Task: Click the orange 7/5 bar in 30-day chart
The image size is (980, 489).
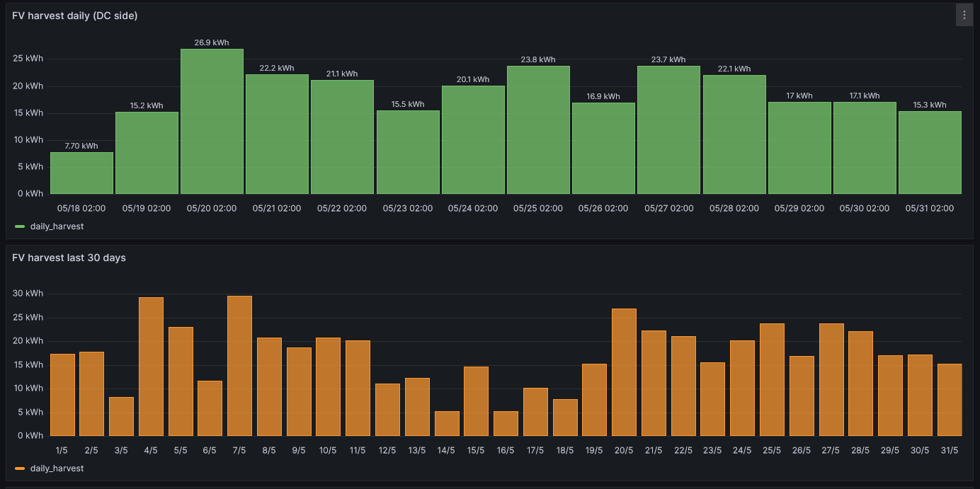Action: pyautogui.click(x=239, y=366)
